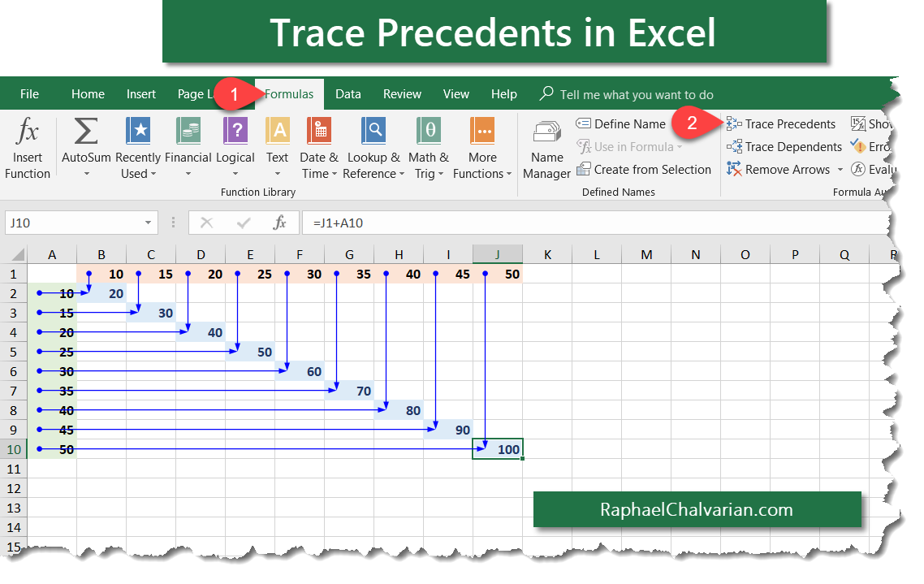Expand the AutoSum dropdown arrow
Image resolution: width=924 pixels, height=584 pixels.
point(86,174)
